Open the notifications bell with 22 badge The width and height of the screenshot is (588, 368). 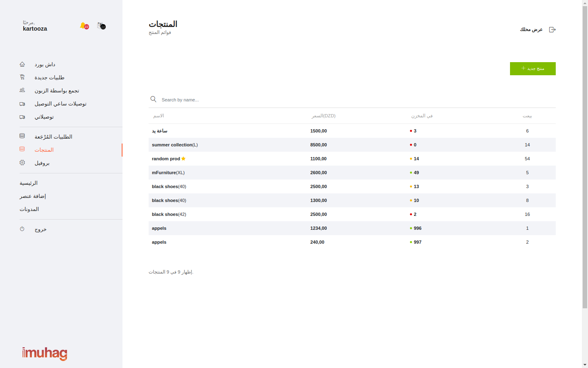click(84, 26)
